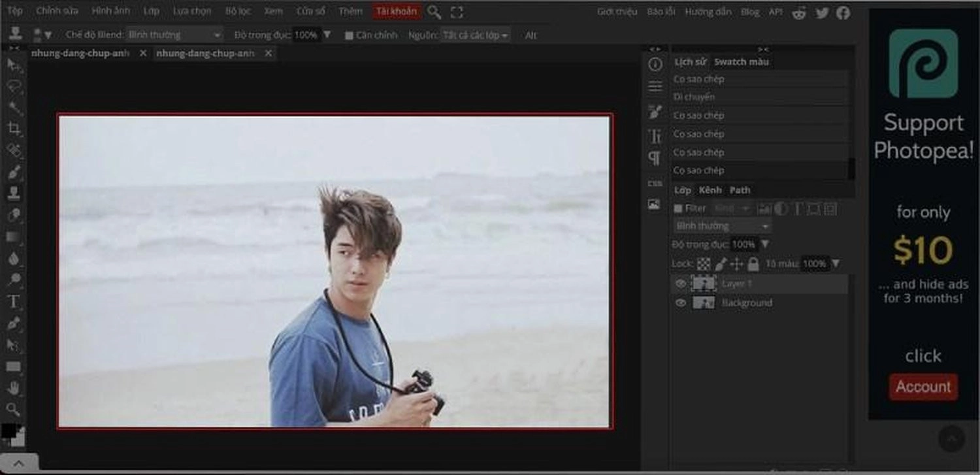Toggle lock transparent pixels
980x475 pixels.
pyautogui.click(x=704, y=264)
